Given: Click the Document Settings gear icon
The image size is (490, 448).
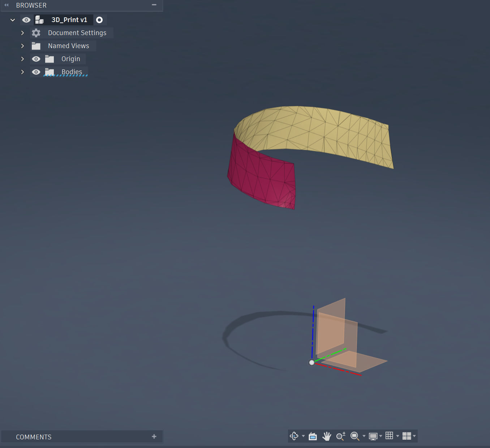Looking at the screenshot, I should click(36, 33).
